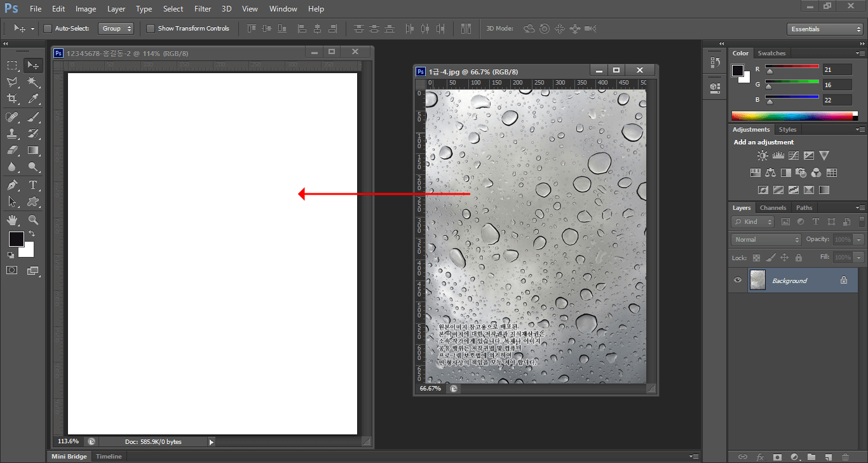Add a layer mask from Layers panel
Image resolution: width=868 pixels, height=463 pixels.
[777, 457]
